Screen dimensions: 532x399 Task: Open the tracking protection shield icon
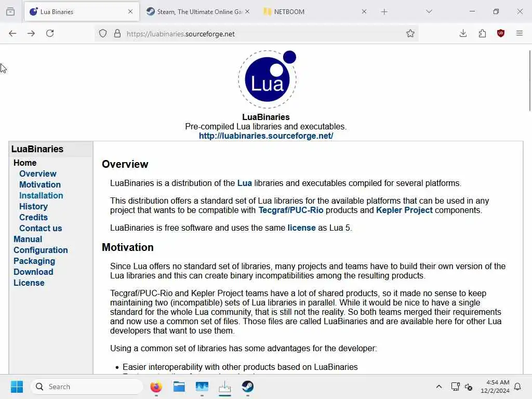tap(103, 34)
